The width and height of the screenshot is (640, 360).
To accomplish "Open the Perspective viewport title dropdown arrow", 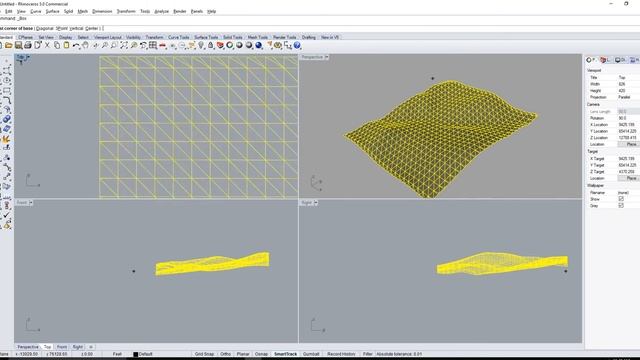I will click(x=326, y=57).
